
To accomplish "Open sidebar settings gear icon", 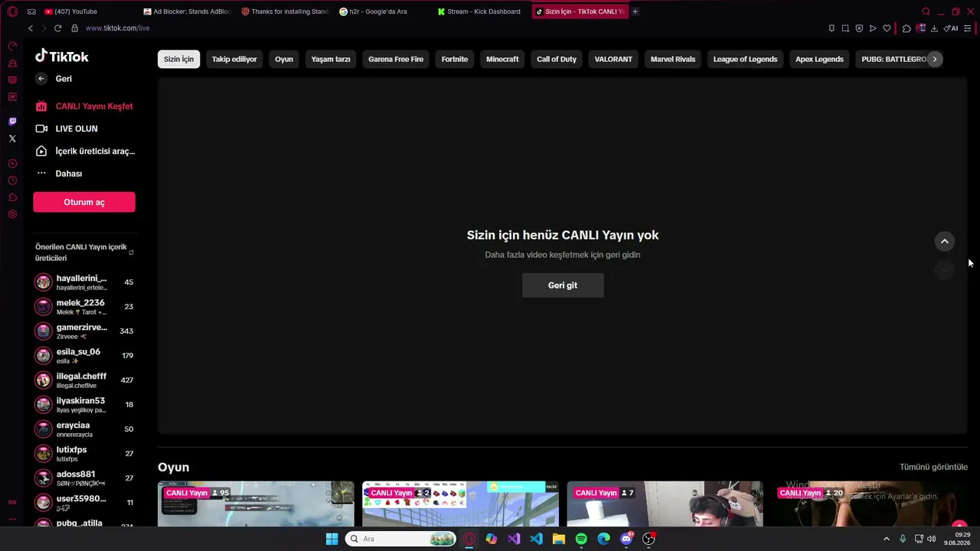I will coord(12,214).
